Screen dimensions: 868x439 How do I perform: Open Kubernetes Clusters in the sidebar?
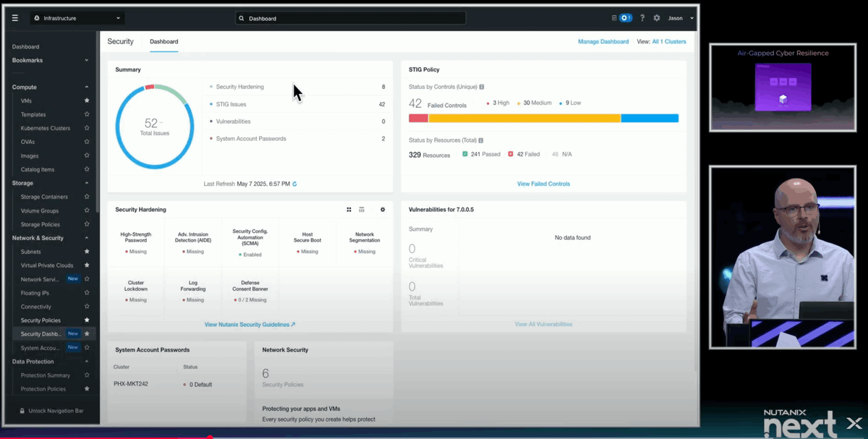pyautogui.click(x=46, y=128)
